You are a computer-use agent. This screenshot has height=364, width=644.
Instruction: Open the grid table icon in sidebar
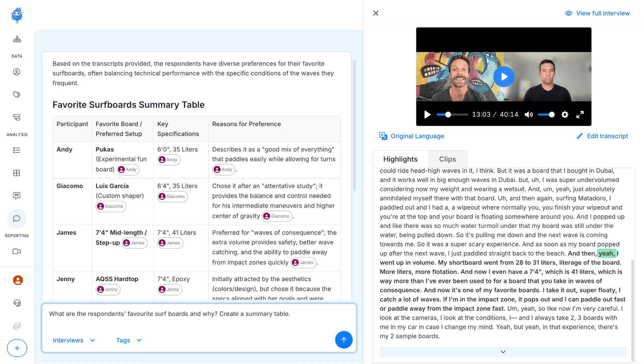tap(17, 173)
